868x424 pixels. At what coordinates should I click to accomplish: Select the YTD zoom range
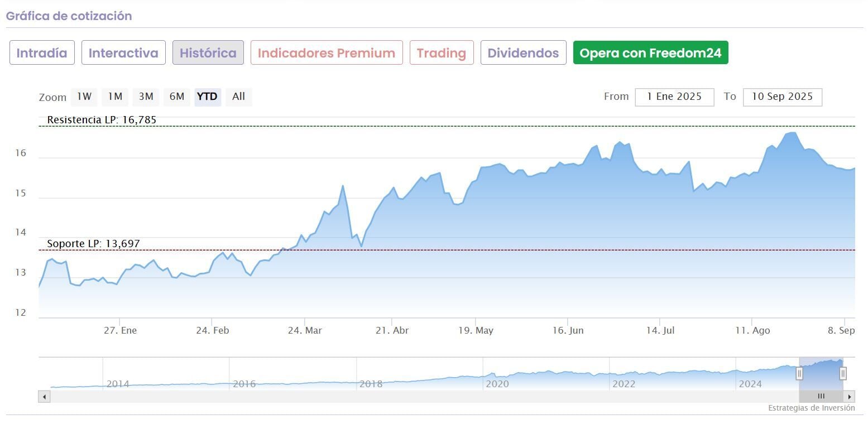(207, 97)
